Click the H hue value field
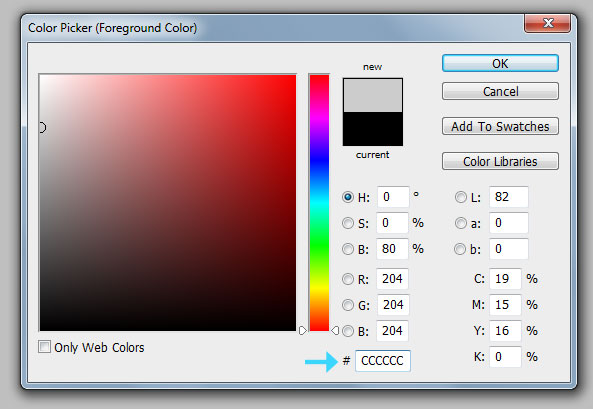 pyautogui.click(x=393, y=197)
